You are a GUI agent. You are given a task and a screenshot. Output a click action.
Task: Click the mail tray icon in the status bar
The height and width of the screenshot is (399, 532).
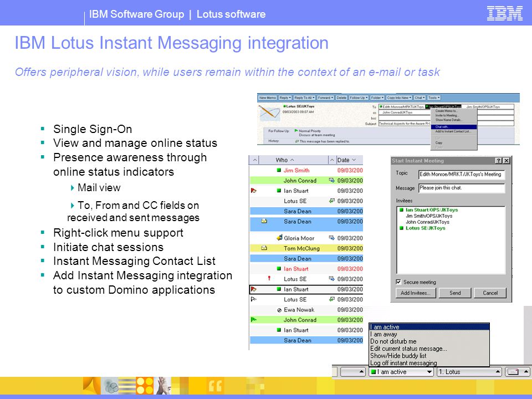click(x=513, y=372)
